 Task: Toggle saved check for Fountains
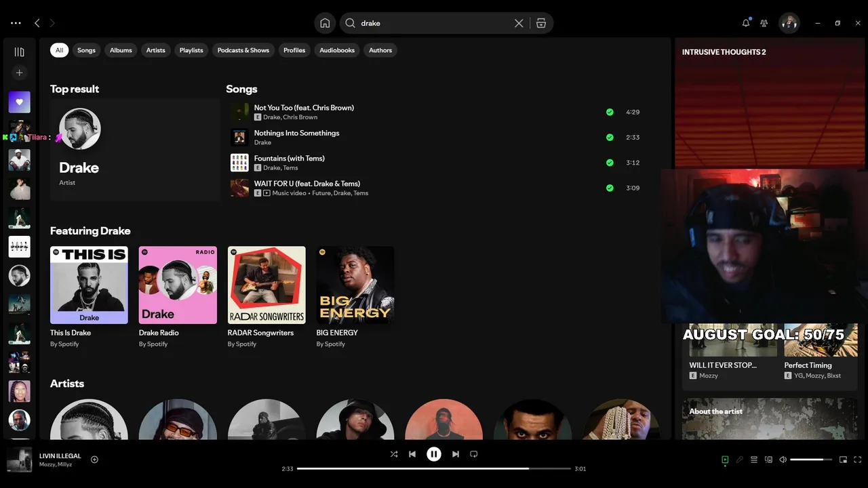[610, 163]
